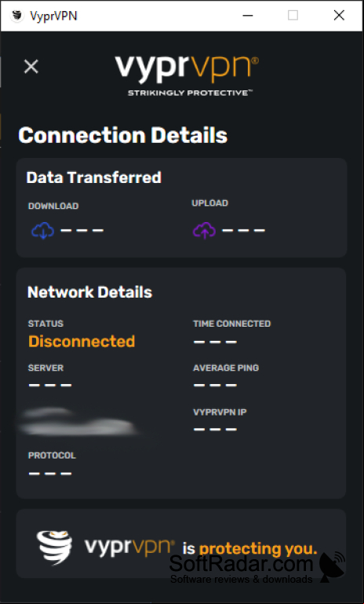Close the Connection Details panel with X
The width and height of the screenshot is (364, 604).
point(31,66)
